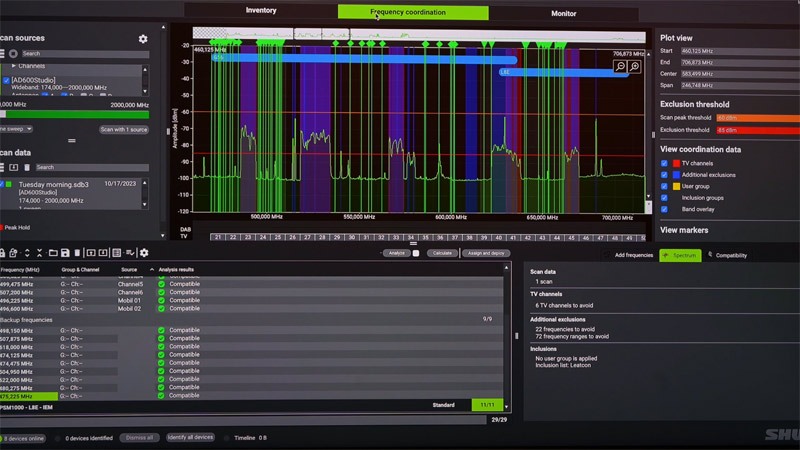
Task: Uncheck the Band overlay checkbox
Action: (664, 210)
